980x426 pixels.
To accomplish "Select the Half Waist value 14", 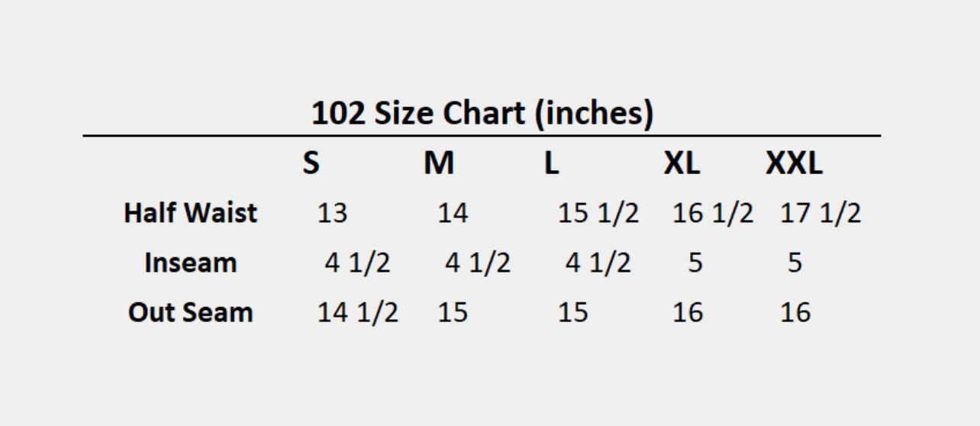I will [453, 213].
